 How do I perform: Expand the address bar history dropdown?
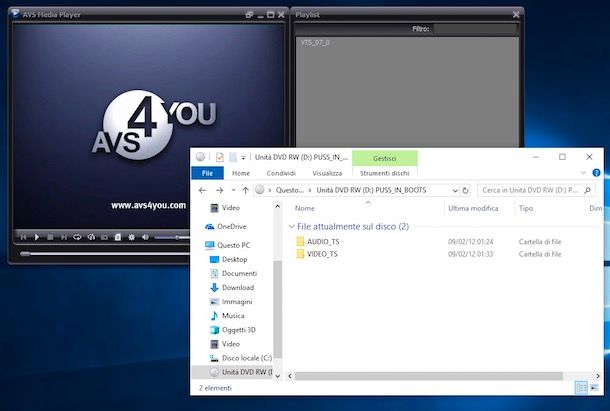455,191
